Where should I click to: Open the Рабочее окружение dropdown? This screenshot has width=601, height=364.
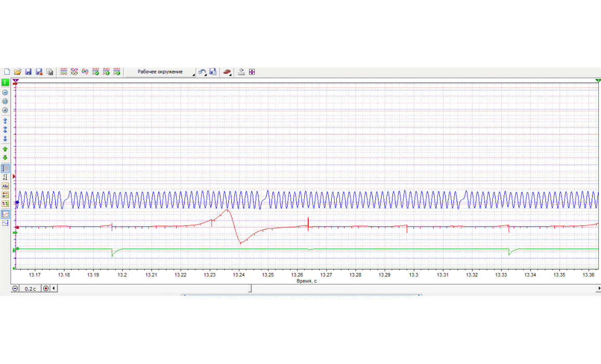(x=160, y=72)
